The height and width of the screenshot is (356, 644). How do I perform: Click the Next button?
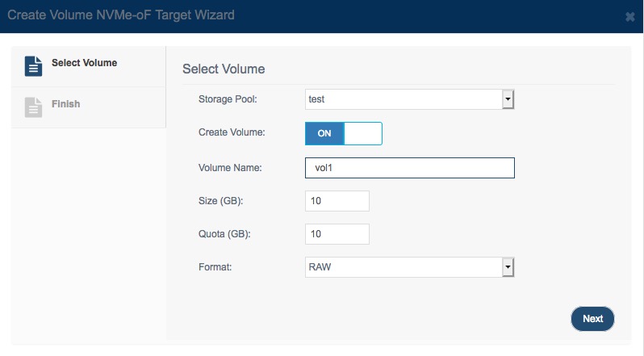point(592,319)
